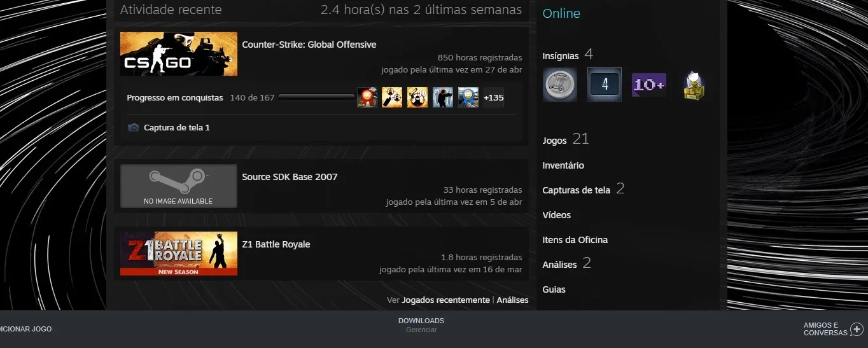Open second CS:GO achievement icon

click(392, 97)
